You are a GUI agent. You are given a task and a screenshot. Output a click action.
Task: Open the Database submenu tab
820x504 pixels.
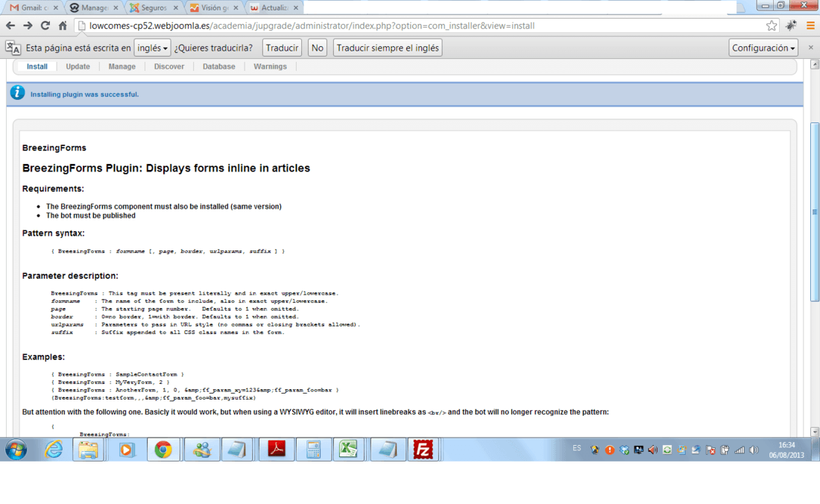point(218,66)
